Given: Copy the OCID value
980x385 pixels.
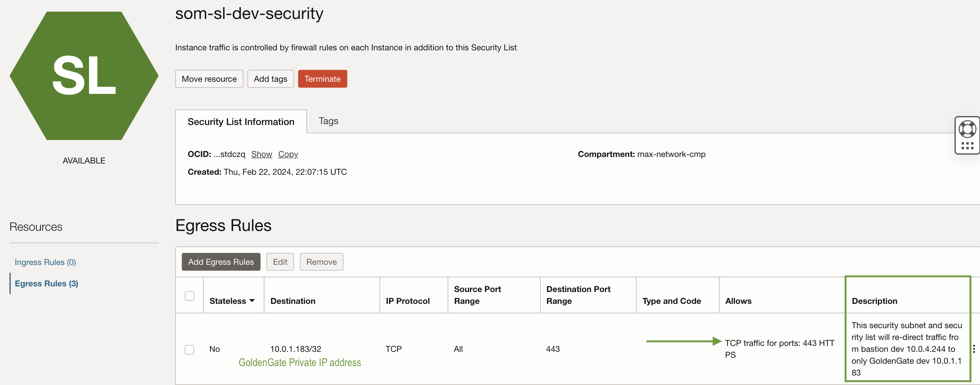Looking at the screenshot, I should coord(288,154).
